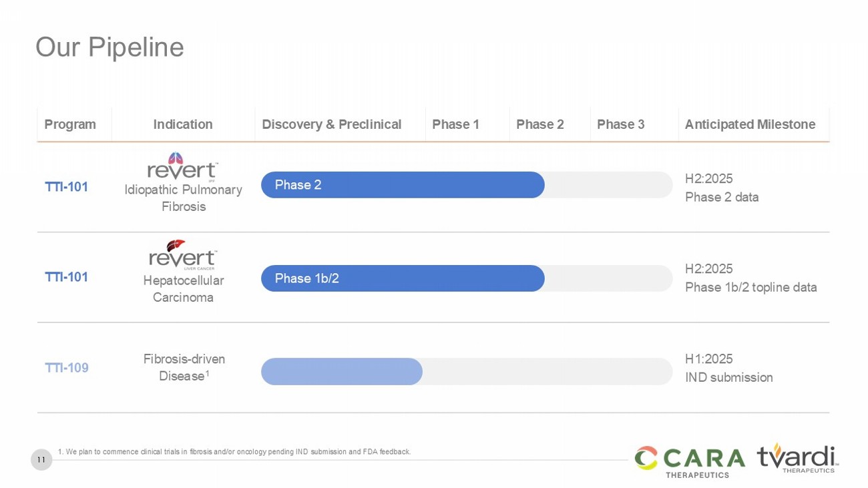The image size is (868, 488).
Task: Click the Revert IPF lungs logo
Action: [182, 167]
